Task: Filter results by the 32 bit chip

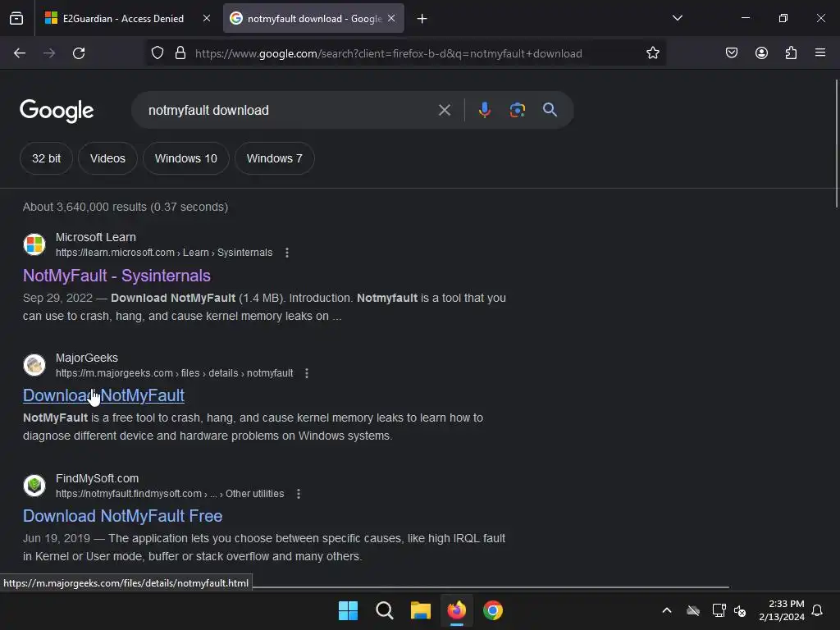Action: [46, 158]
